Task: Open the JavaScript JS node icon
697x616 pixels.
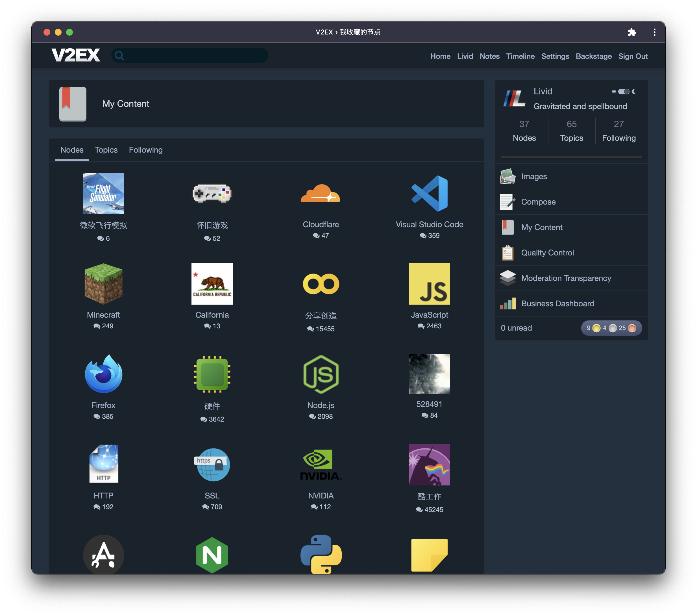Action: coord(429,284)
